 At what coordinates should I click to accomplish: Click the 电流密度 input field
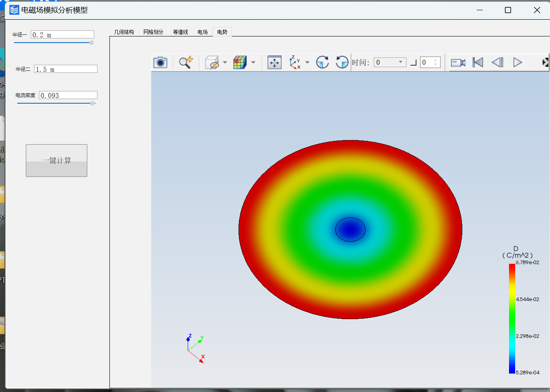pos(68,95)
